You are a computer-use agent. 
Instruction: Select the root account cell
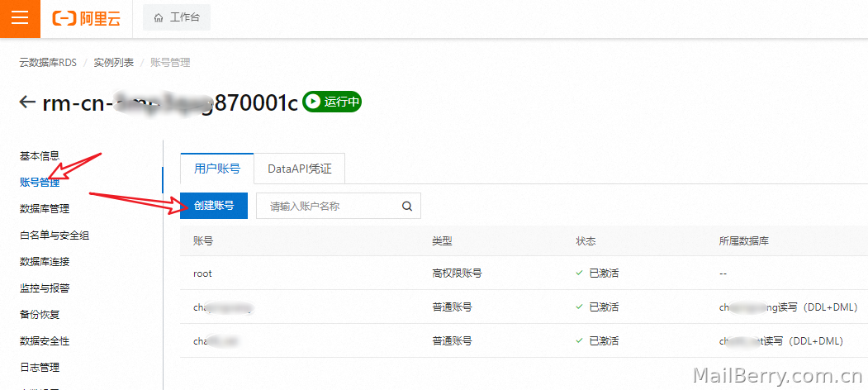[202, 273]
